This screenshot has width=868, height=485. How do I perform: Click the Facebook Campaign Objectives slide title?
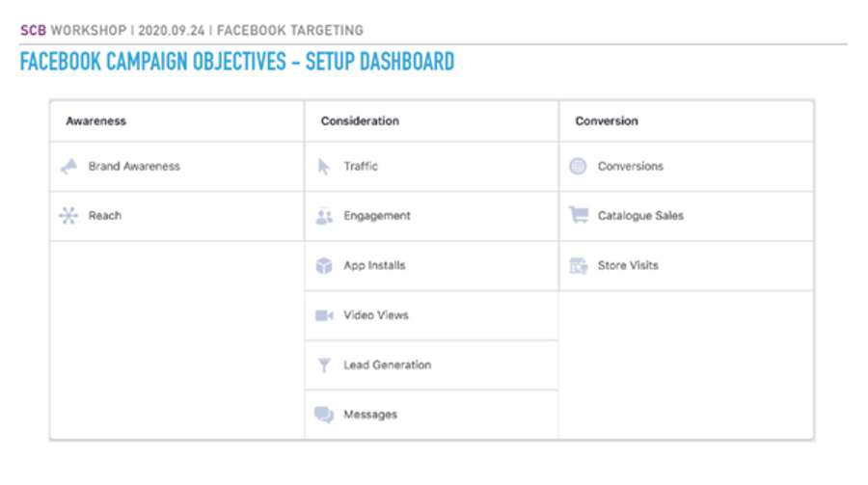237,62
